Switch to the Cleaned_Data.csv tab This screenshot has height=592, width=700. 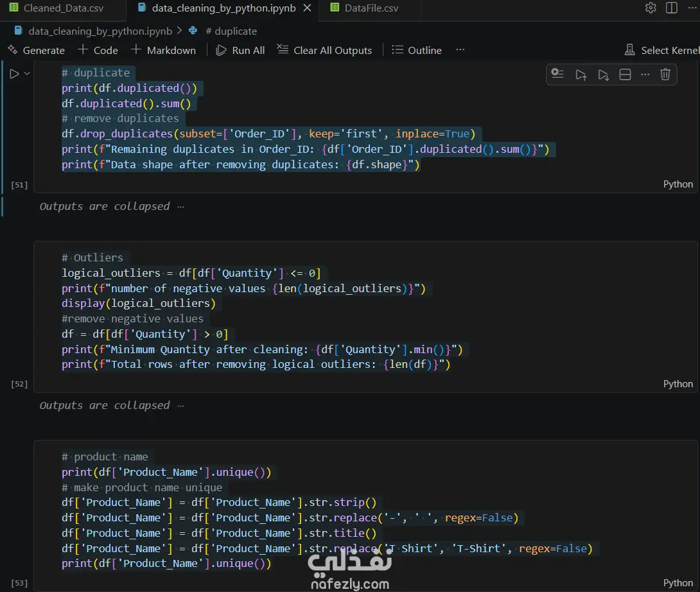click(57, 8)
